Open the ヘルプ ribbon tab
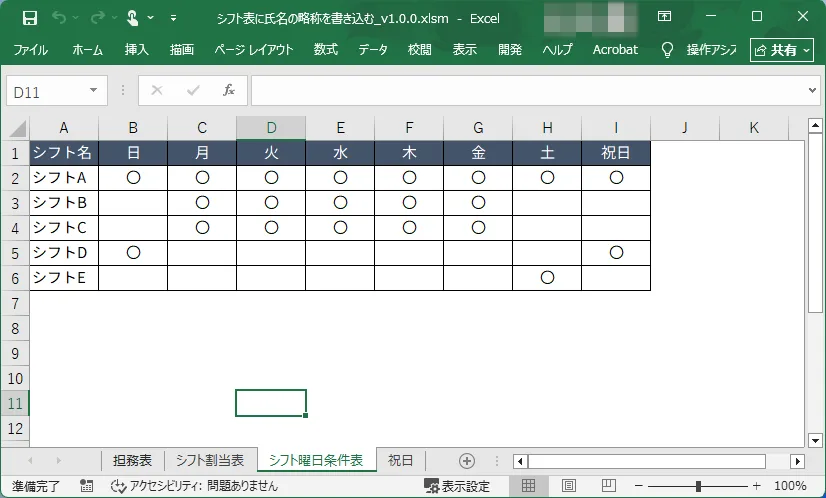 pos(557,50)
